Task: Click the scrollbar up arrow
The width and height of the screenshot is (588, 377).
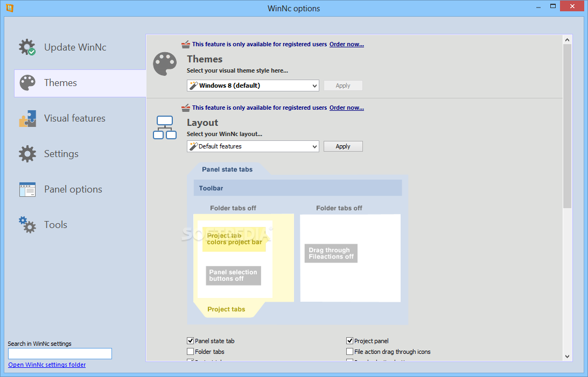Action: (567, 40)
